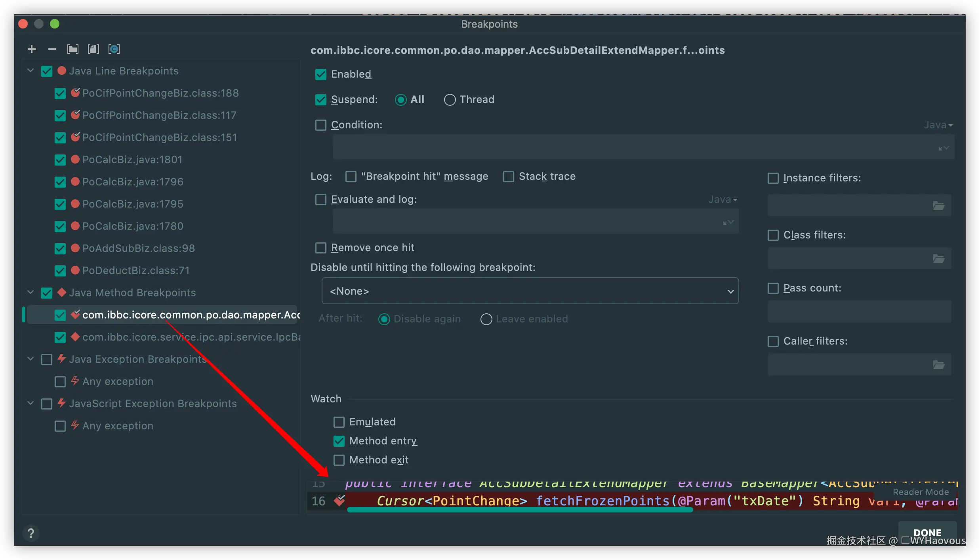
Task: Open the Instance filters browse folder icon
Action: click(938, 206)
